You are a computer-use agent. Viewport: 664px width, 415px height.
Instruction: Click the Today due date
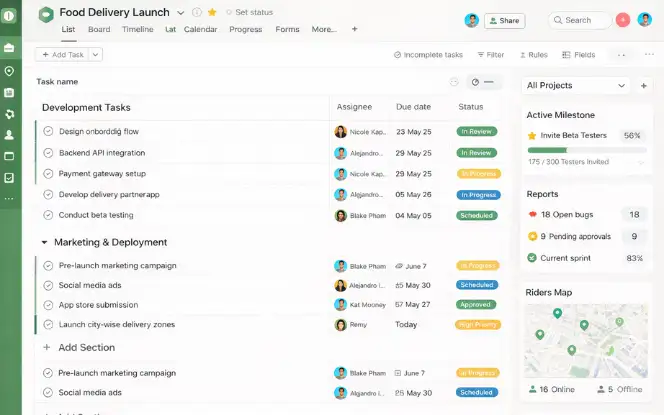tap(406, 324)
